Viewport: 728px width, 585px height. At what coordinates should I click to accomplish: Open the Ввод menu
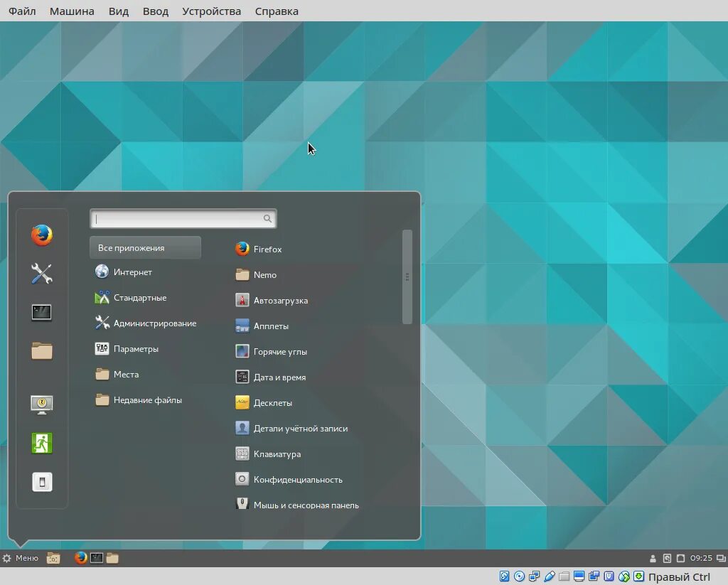[156, 11]
